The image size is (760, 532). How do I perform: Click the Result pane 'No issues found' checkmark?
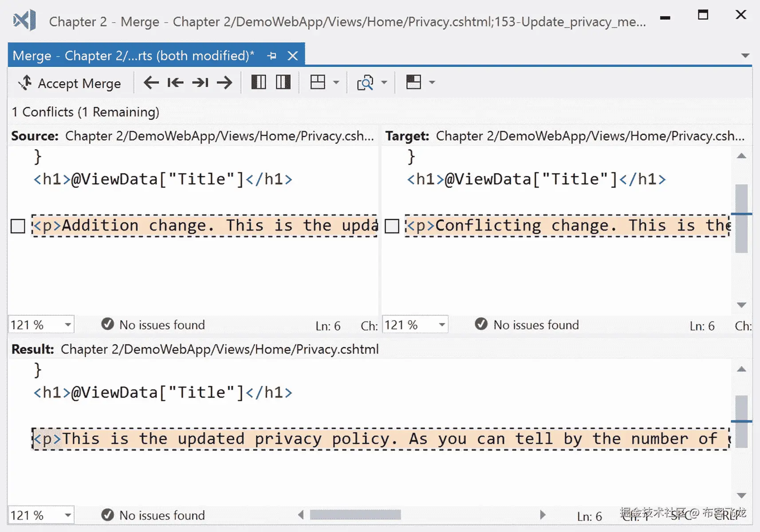coord(107,515)
